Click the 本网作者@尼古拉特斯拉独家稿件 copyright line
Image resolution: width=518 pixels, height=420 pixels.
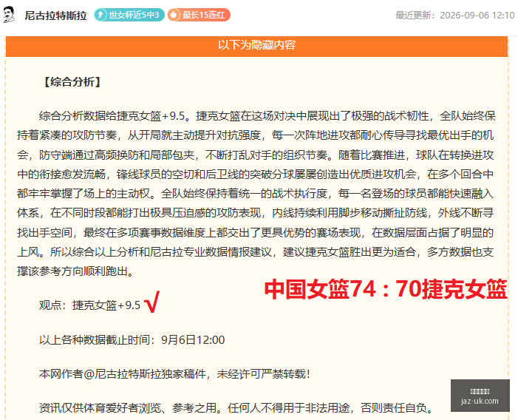pos(174,373)
